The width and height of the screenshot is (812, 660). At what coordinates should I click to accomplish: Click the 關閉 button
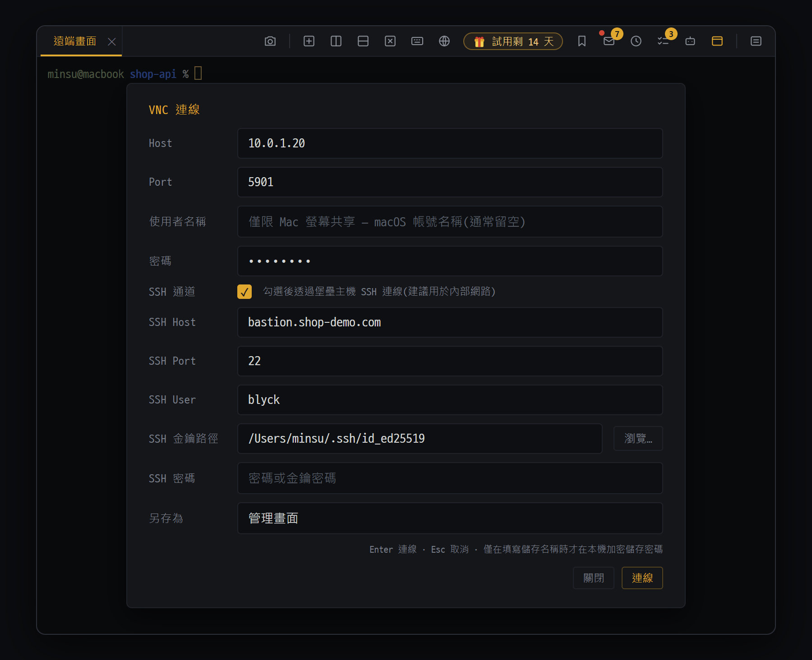[x=593, y=578]
